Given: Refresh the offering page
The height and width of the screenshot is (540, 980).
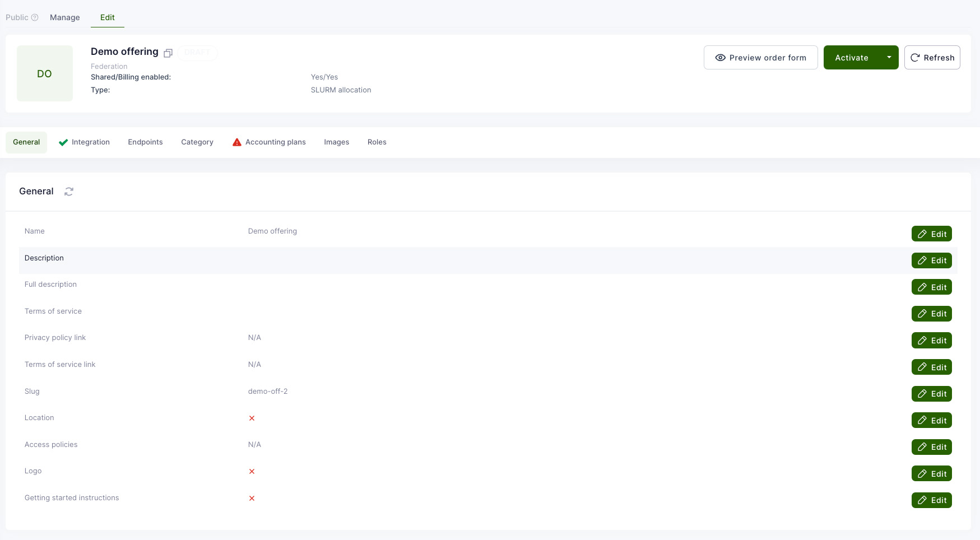Looking at the screenshot, I should [932, 58].
